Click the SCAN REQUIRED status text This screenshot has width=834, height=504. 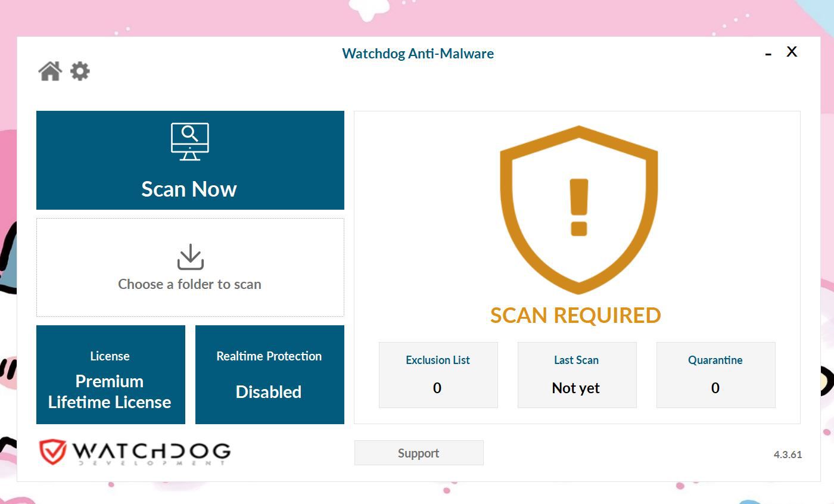575,315
